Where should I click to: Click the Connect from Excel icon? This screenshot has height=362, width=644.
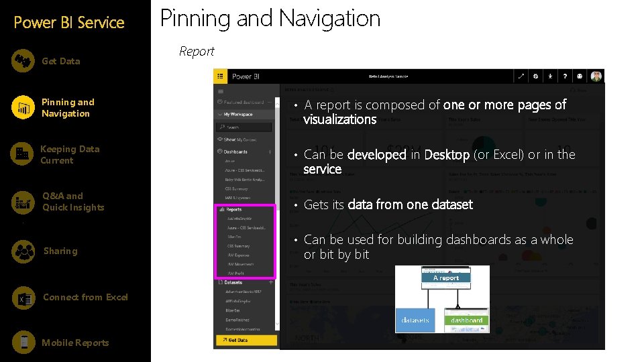tap(24, 298)
